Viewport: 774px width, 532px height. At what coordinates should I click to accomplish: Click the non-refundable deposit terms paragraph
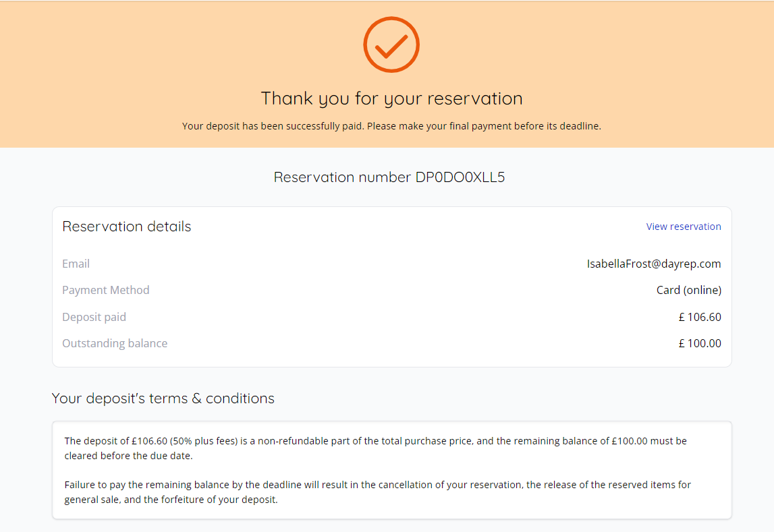coord(375,448)
